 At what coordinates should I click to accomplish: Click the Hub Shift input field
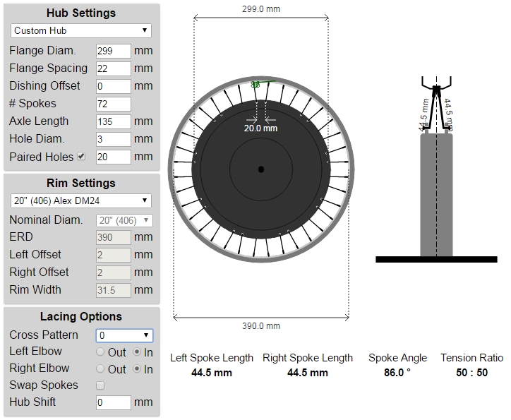[113, 402]
